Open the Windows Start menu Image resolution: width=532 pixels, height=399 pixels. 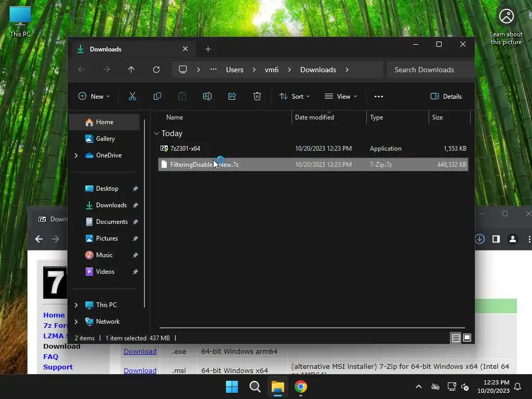[232, 387]
